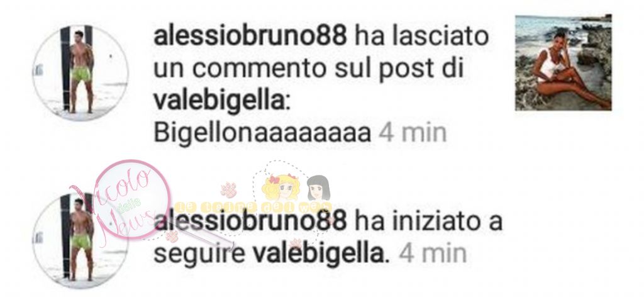Screen dimensions: 644x297
Task: Click the dark-haired cartoon girl watermark
Action: (318, 188)
